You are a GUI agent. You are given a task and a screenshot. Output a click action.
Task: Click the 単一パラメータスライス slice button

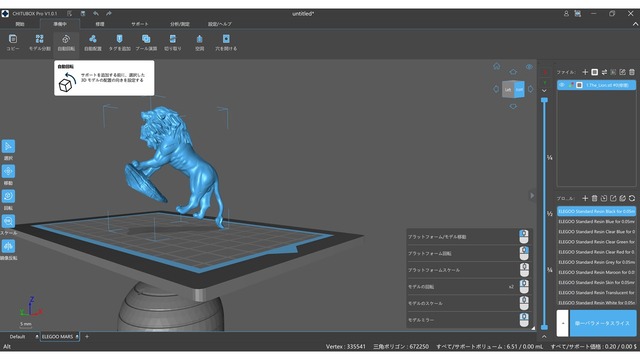[x=603, y=323]
